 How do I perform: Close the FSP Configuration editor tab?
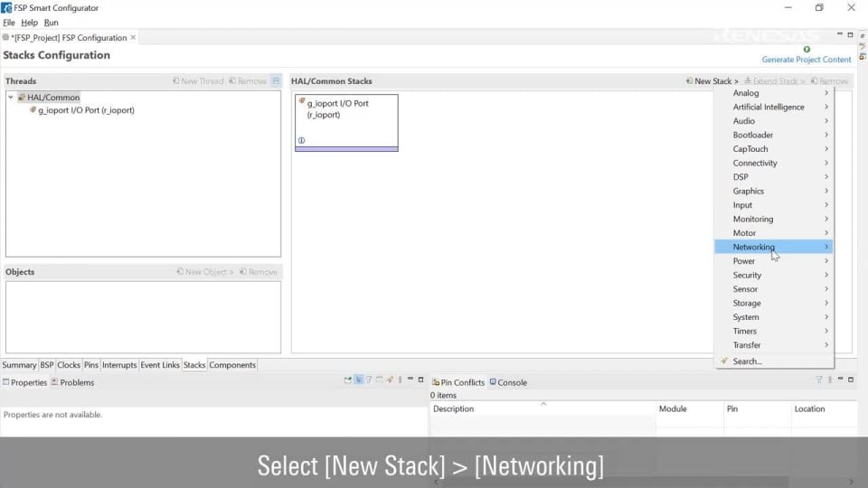(x=133, y=38)
